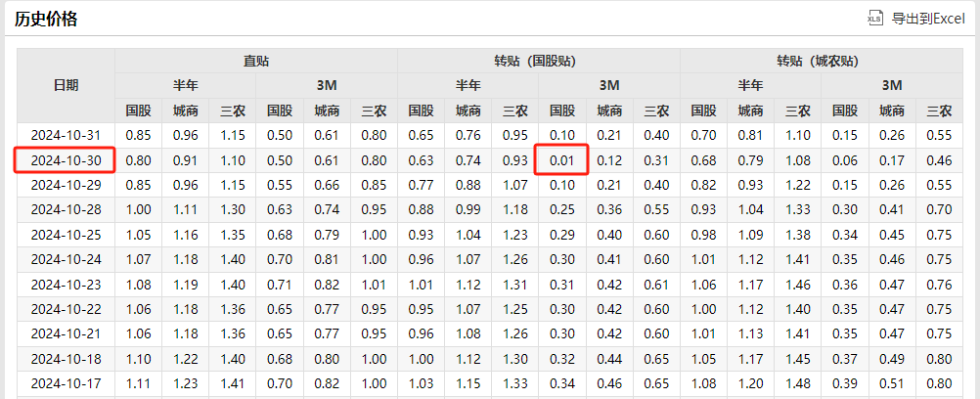
Task: Click the 转贴（城农贴）group header
Action: click(x=822, y=61)
